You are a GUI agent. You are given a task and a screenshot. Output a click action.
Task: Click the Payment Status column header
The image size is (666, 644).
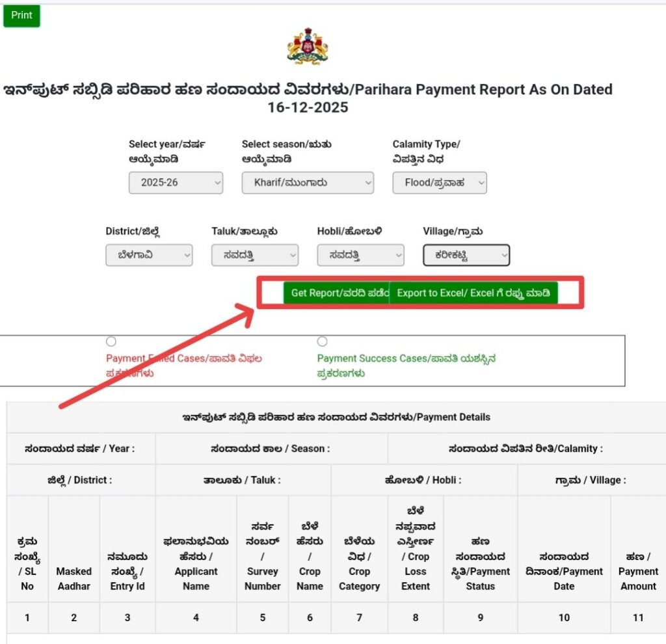(480, 563)
